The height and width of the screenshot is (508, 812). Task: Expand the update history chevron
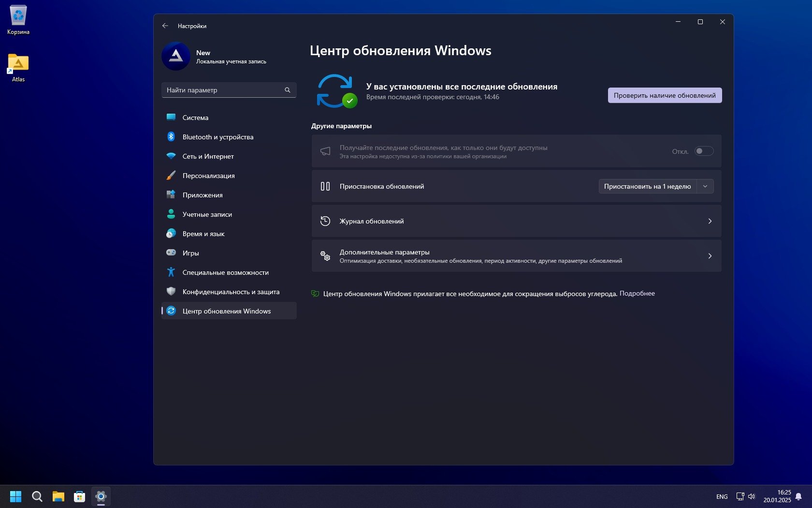pyautogui.click(x=710, y=221)
